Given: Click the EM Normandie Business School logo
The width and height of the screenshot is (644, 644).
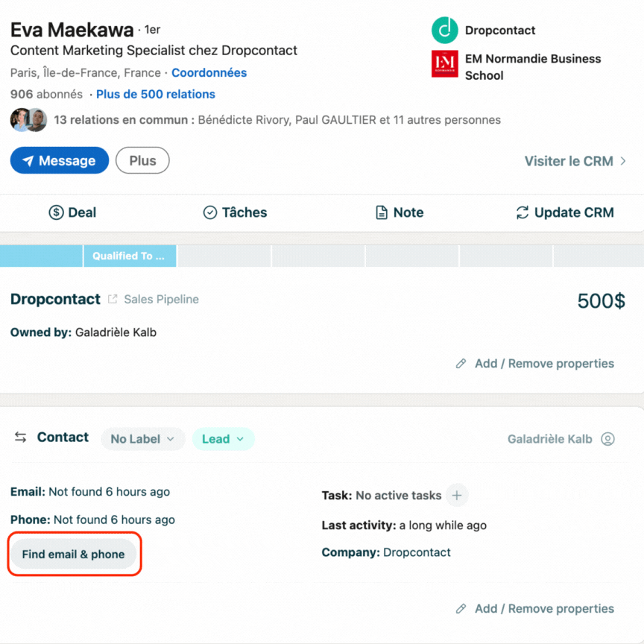Looking at the screenshot, I should click(444, 64).
